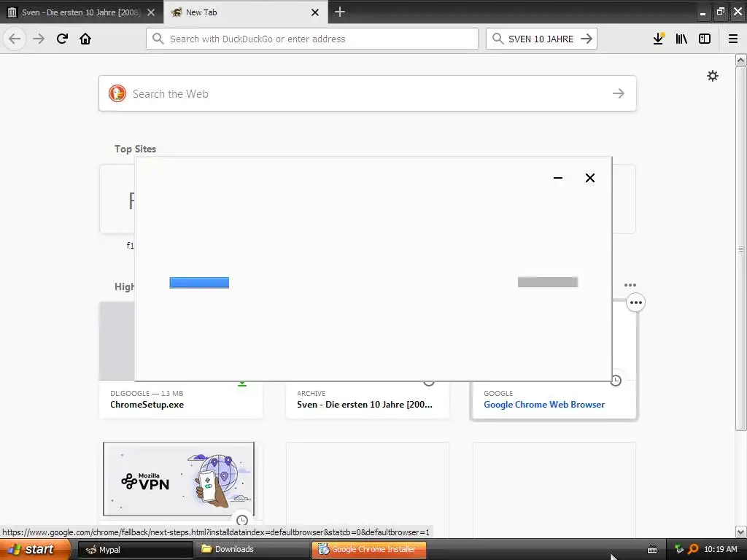
Task: Open Highlights section options menu
Action: click(630, 285)
